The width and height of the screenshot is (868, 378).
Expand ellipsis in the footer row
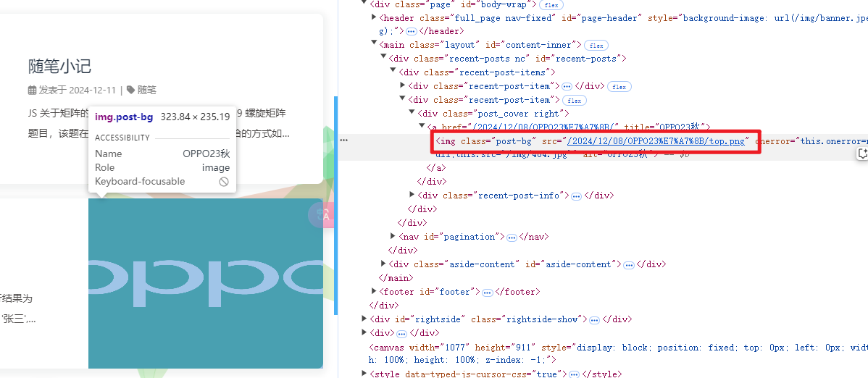coord(487,293)
